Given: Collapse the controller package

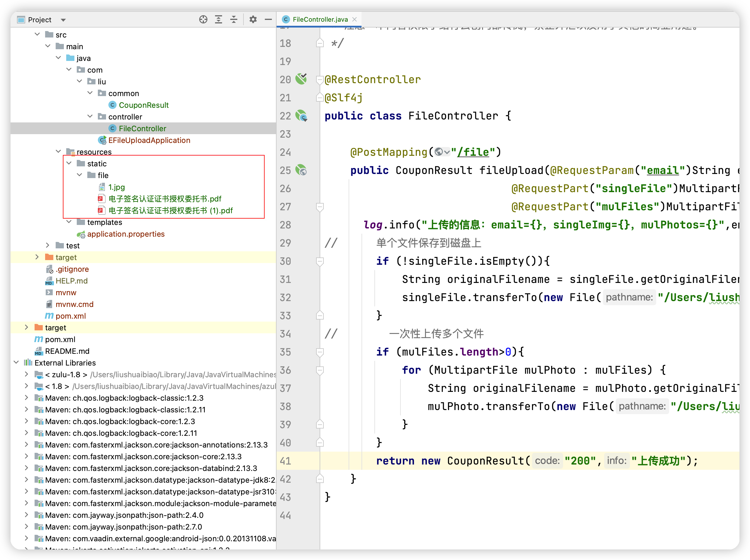Looking at the screenshot, I should pos(90,116).
